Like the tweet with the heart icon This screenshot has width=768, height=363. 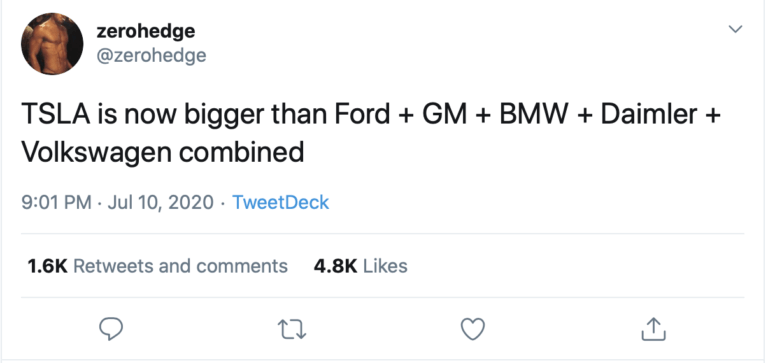point(473,329)
